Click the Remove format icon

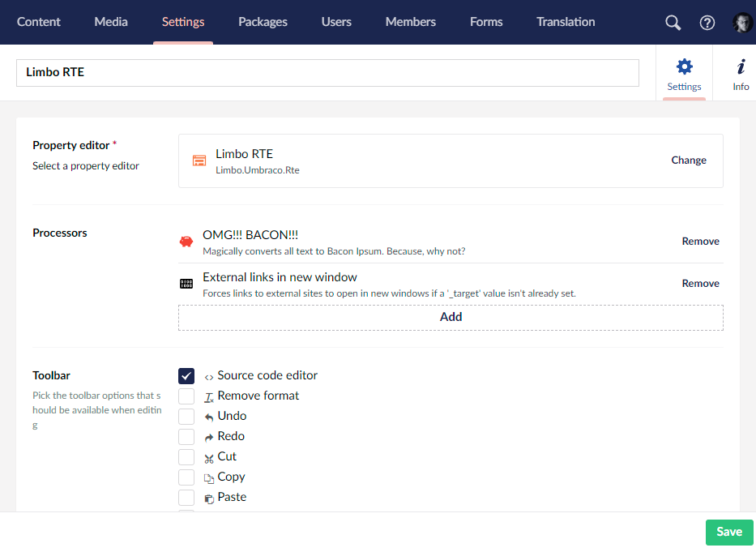209,398
